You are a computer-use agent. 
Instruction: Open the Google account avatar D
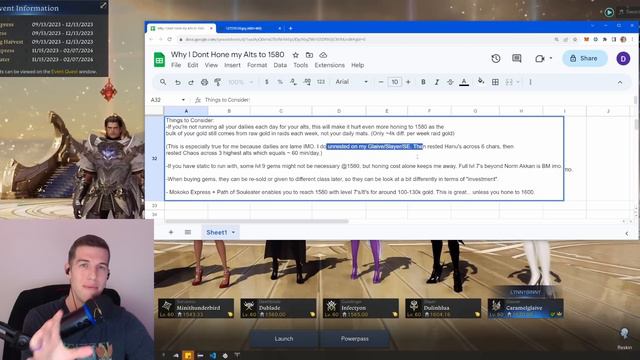(x=623, y=59)
